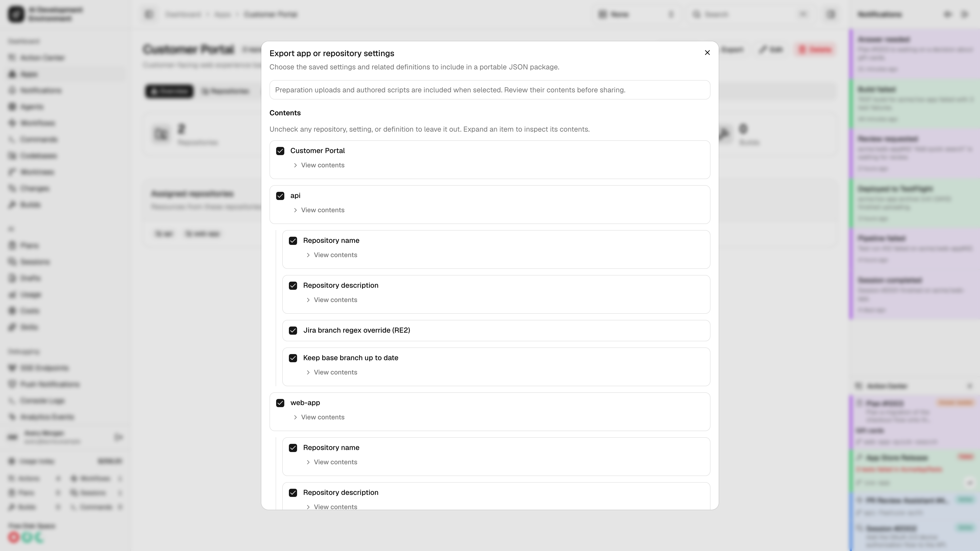
Task: Click the Delete button behind the dialog
Action: (815, 49)
